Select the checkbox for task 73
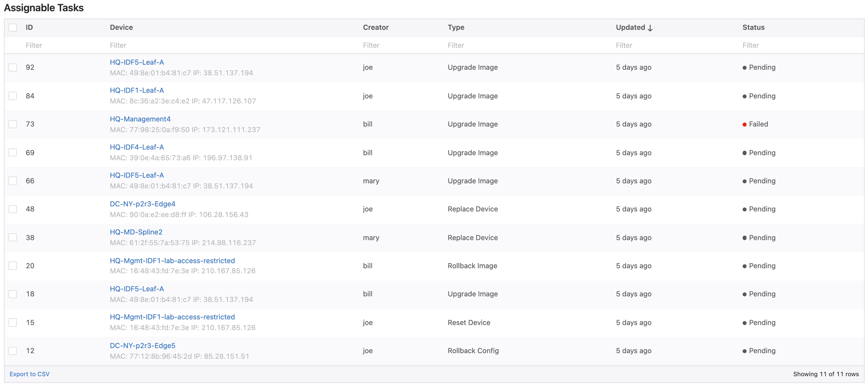This screenshot has height=388, width=868. [x=13, y=124]
